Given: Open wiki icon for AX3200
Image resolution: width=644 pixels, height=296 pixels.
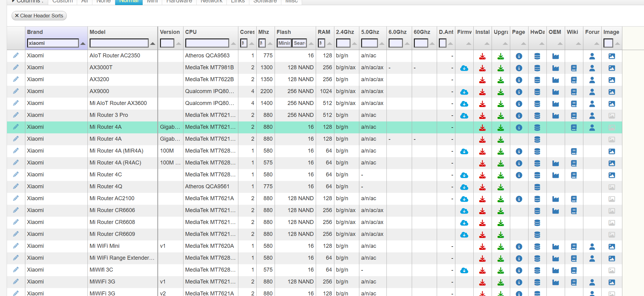Looking at the screenshot, I should point(574,80).
